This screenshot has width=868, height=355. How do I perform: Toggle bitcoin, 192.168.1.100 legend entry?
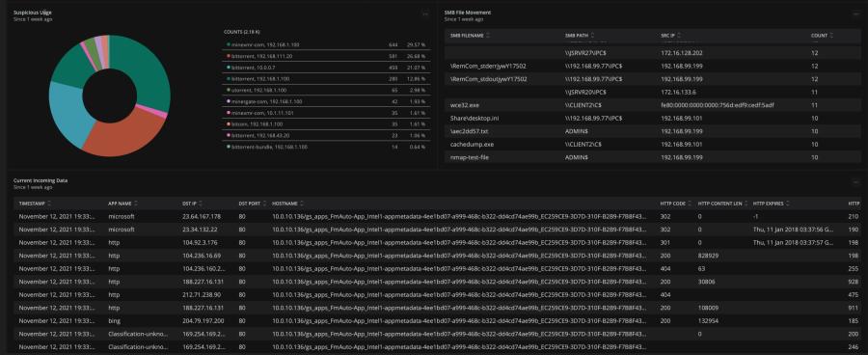click(x=326, y=124)
